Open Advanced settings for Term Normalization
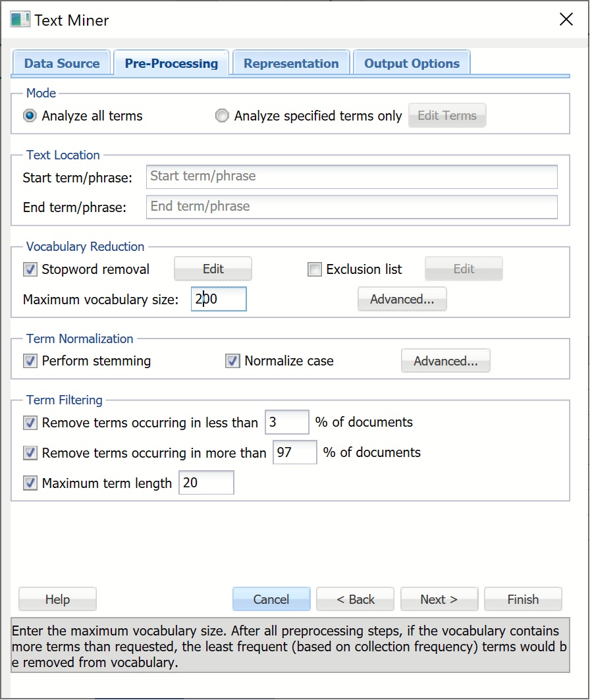 click(445, 362)
